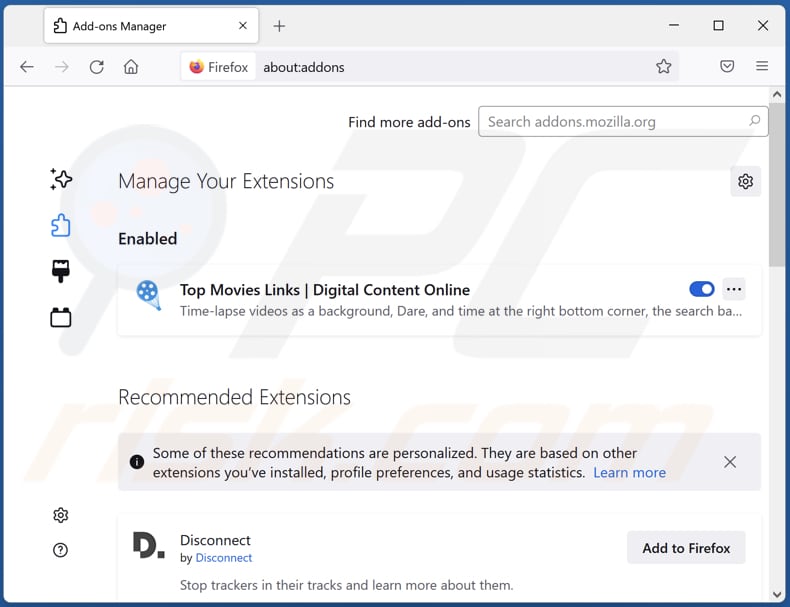Click the Recommended Extensions heading
Viewport: 790px width, 607px height.
pyautogui.click(x=234, y=397)
